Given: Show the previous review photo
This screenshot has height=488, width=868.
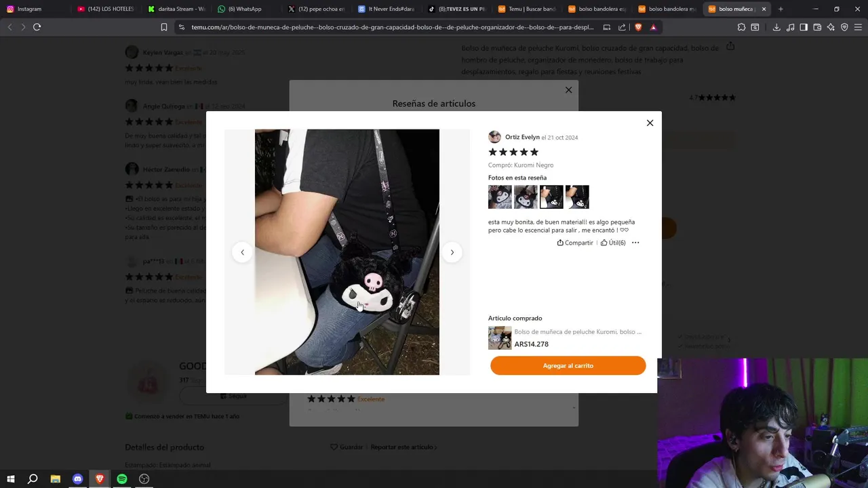Looking at the screenshot, I should click(x=242, y=252).
